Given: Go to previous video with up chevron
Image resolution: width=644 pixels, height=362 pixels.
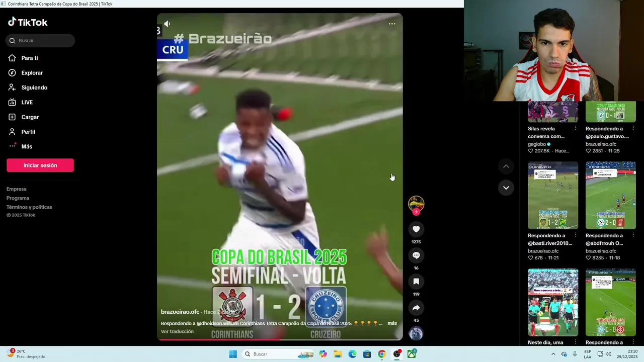Looking at the screenshot, I should [x=506, y=166].
